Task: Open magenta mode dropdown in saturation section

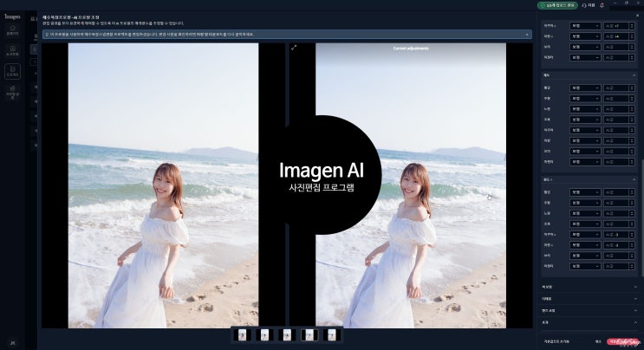Action: (585, 162)
